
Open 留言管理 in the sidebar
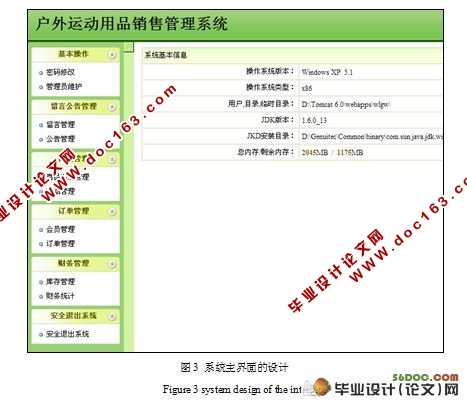pyautogui.click(x=60, y=125)
